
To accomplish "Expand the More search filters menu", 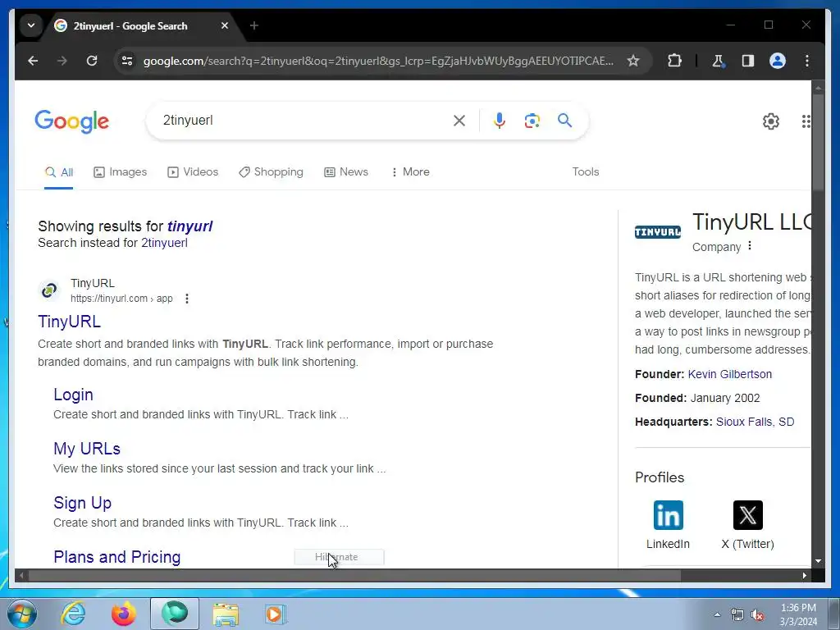I will [x=410, y=172].
